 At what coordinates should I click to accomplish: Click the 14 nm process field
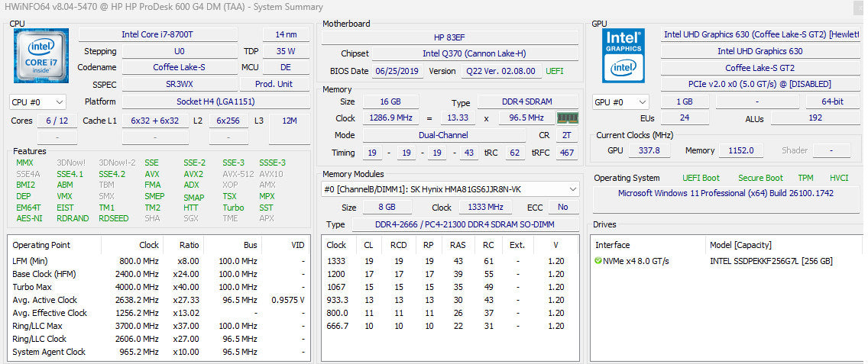(x=287, y=34)
